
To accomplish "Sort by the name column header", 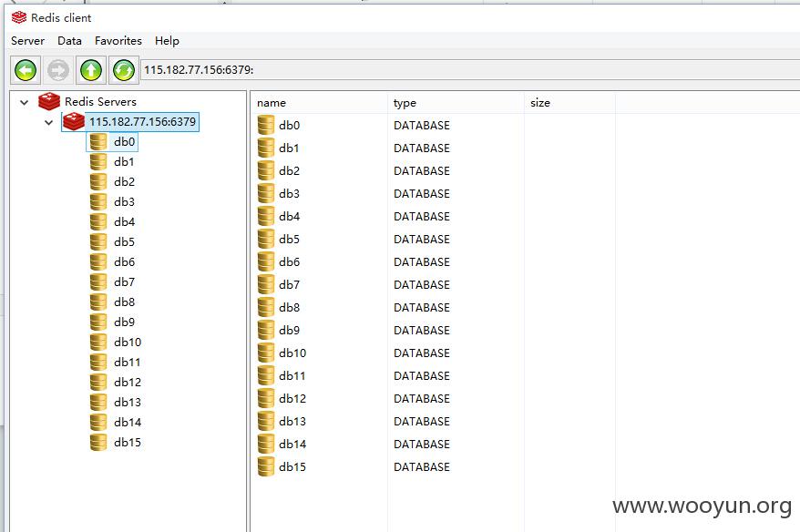I will click(320, 103).
